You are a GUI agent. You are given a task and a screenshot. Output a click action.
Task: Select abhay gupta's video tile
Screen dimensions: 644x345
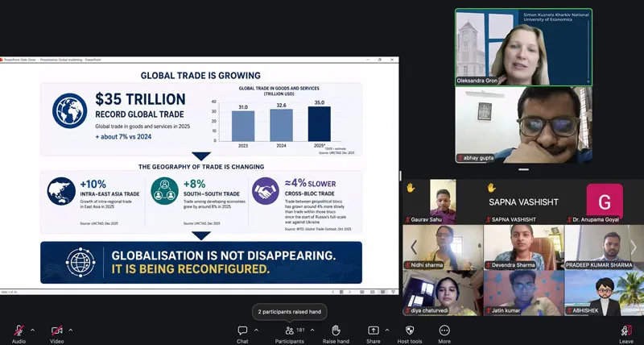524,125
